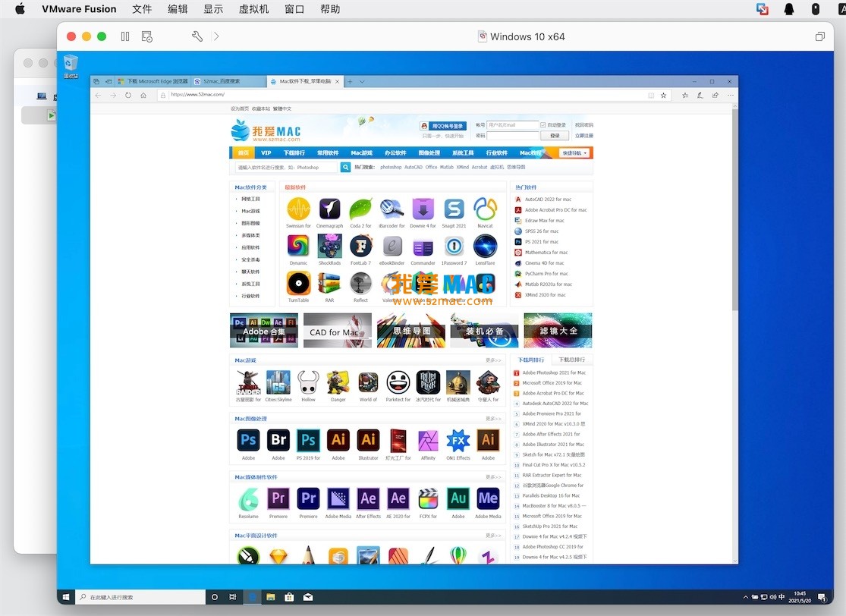The height and width of the screenshot is (616, 846).
Task: Expand 更多>> for Mac媒体制作软件 section
Action: coord(493,477)
